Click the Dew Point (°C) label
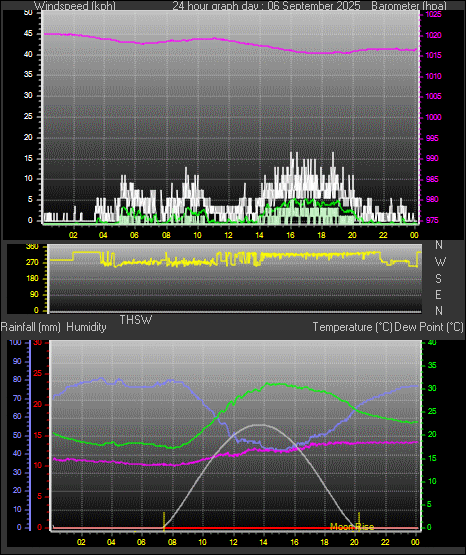 (429, 327)
